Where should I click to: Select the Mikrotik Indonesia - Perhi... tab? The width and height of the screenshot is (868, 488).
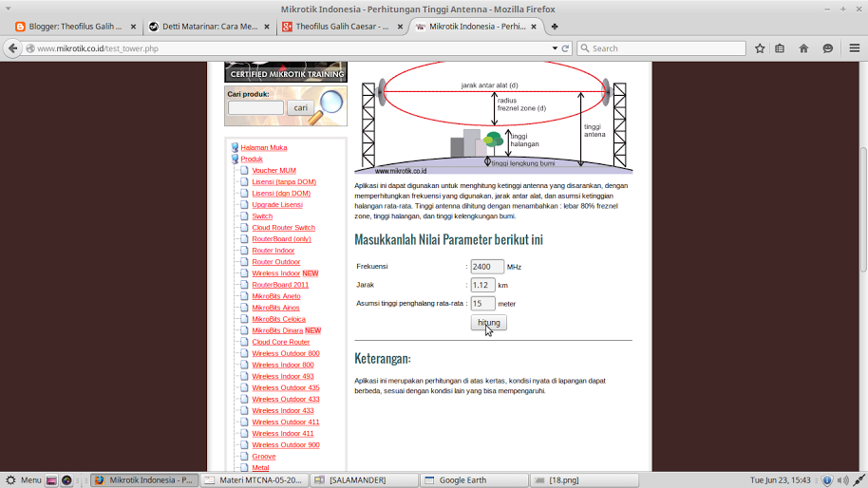click(476, 27)
